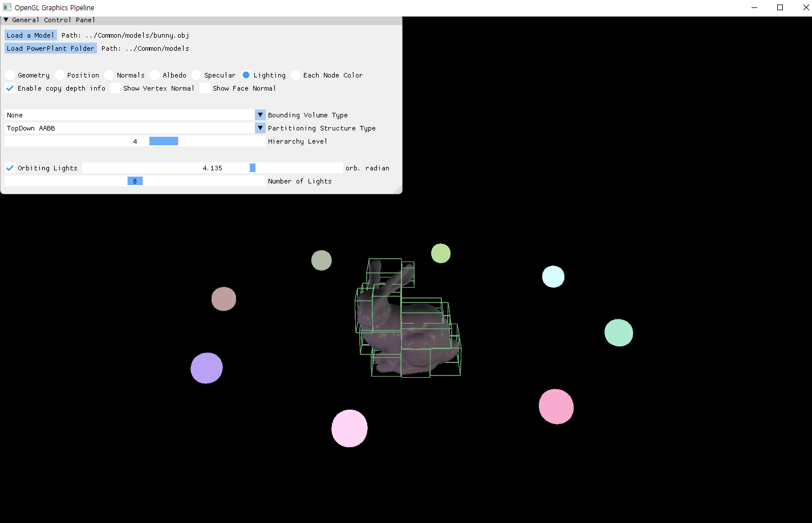Switch rendering to Each Node Color
The image size is (812, 523).
click(295, 75)
